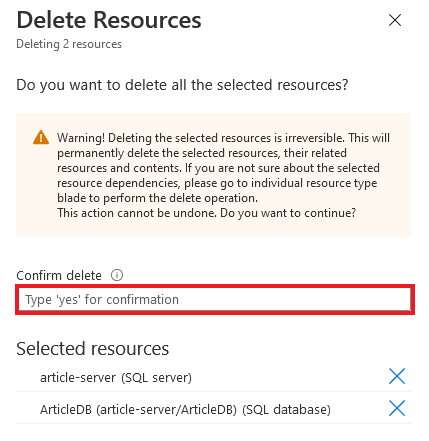This screenshot has height=441, width=429.
Task: Click 'blade to perform the delete operation' line
Action: click(x=158, y=198)
